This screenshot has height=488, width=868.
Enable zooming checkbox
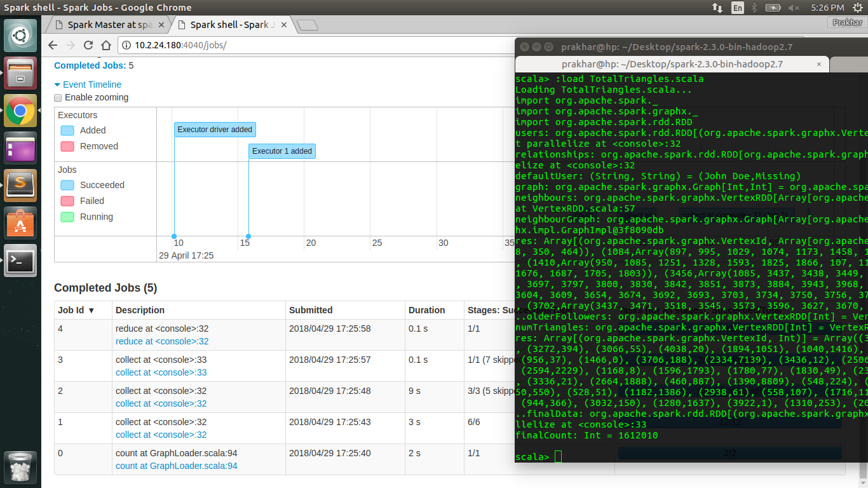pyautogui.click(x=58, y=98)
